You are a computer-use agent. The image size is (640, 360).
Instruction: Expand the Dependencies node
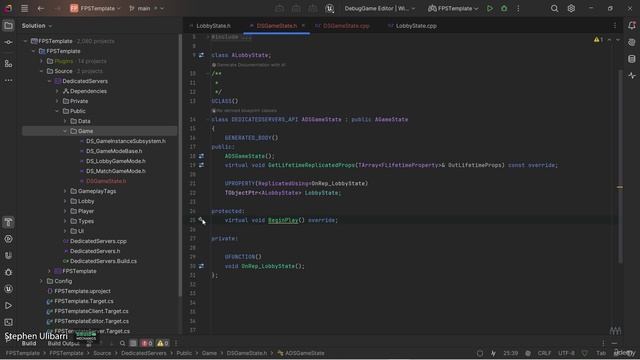(57, 91)
